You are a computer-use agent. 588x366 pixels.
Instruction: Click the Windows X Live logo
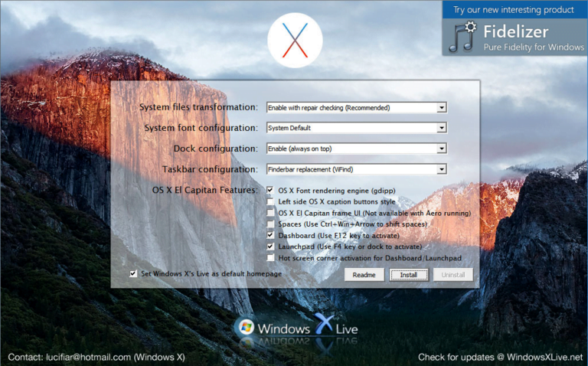point(296,328)
